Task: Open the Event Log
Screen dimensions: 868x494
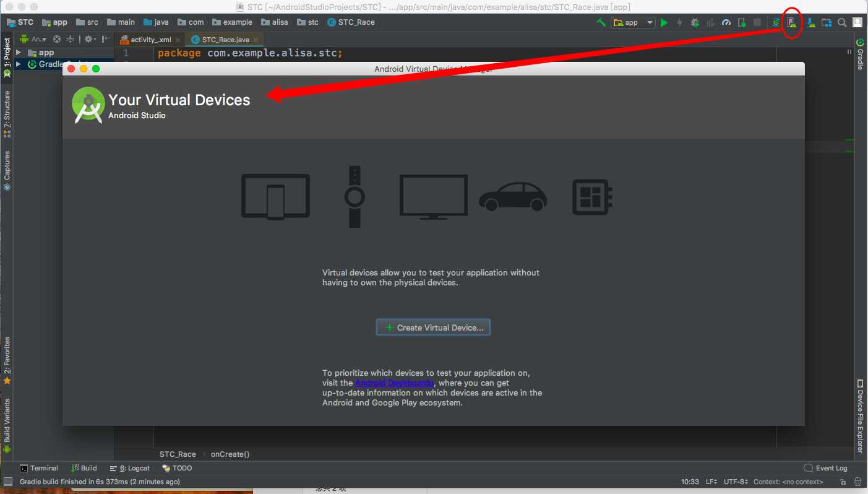Action: tap(825, 468)
